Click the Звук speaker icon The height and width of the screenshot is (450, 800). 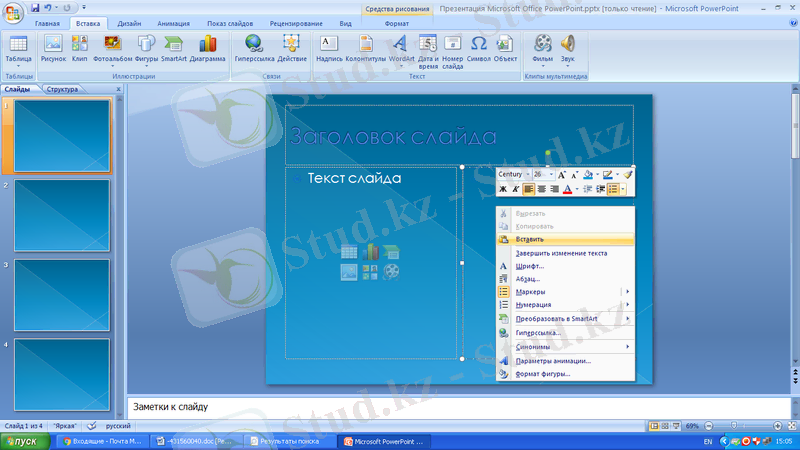[x=568, y=46]
